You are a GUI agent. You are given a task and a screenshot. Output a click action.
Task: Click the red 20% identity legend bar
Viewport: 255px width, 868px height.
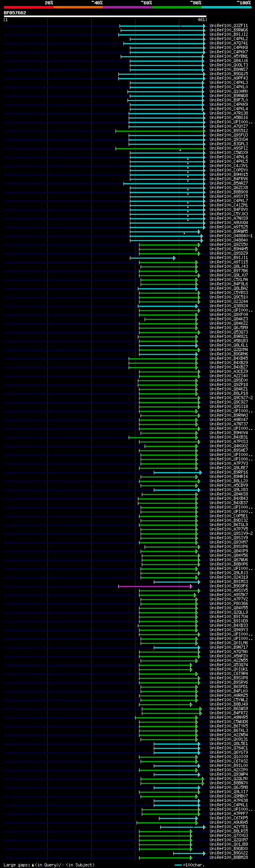click(x=29, y=7)
